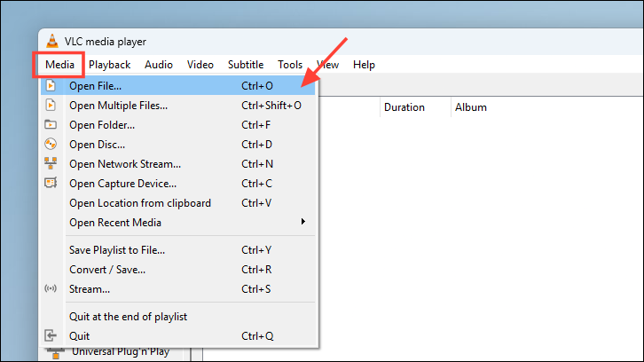Choose Save Playlist to File
The image size is (644, 362).
pos(117,250)
